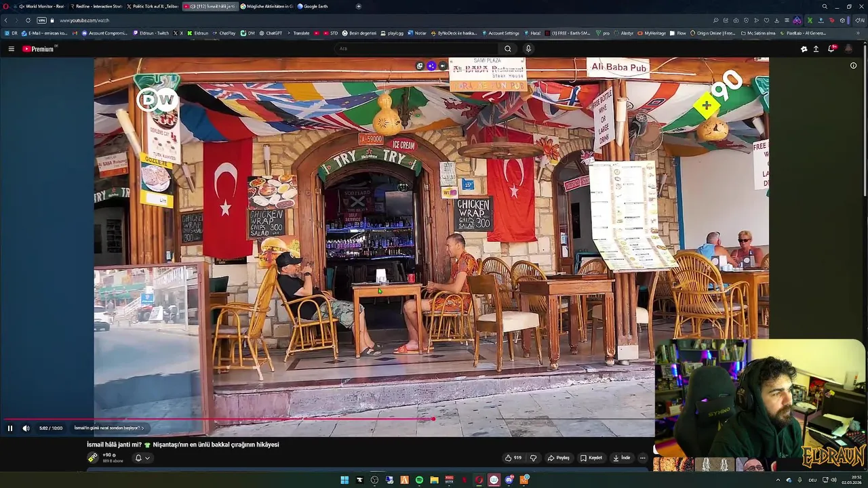
Task: Open the YouTube create upload icon
Action: [x=816, y=49]
